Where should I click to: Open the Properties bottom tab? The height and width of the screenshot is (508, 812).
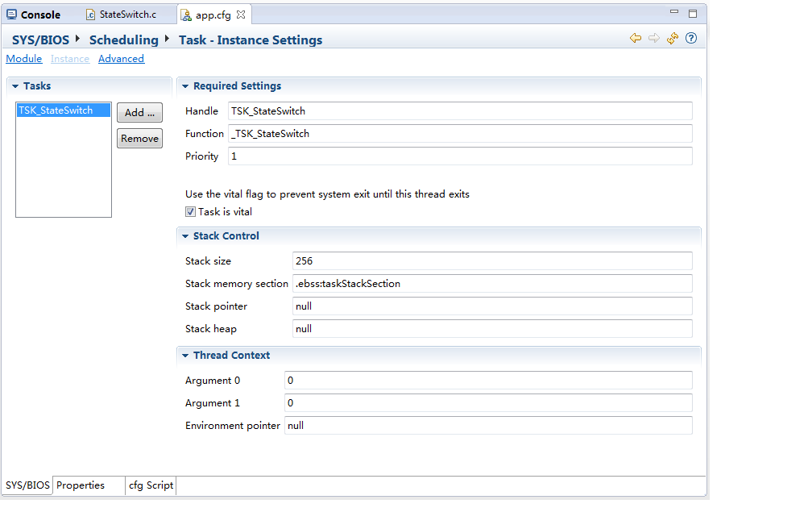81,485
